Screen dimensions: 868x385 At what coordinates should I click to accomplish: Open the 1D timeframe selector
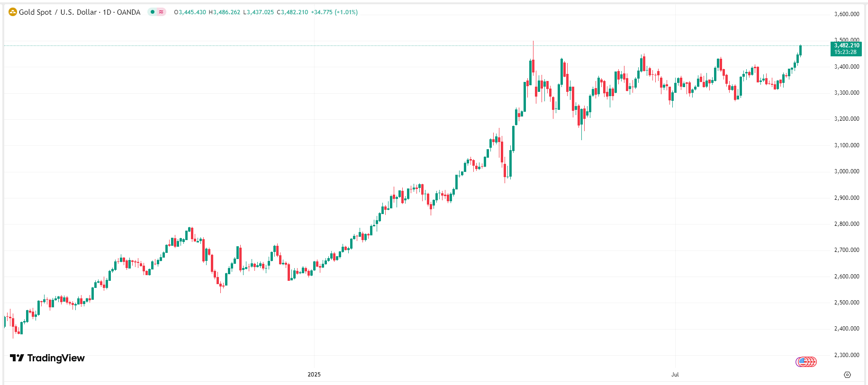click(x=107, y=12)
